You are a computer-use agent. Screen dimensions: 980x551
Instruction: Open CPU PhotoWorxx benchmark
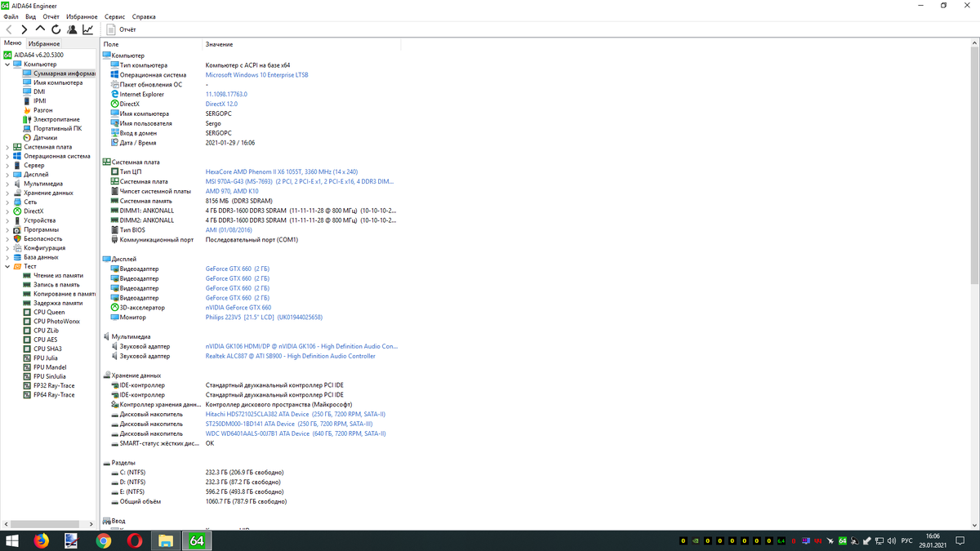56,322
